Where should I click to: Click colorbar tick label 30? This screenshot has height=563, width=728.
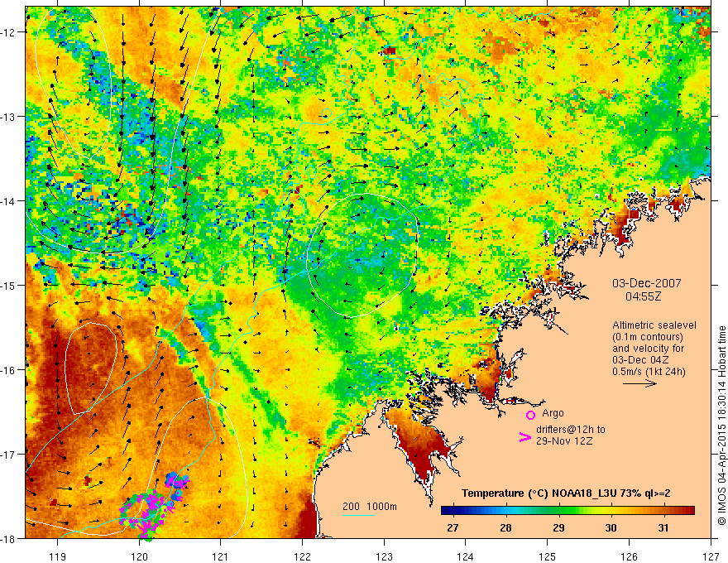click(611, 527)
